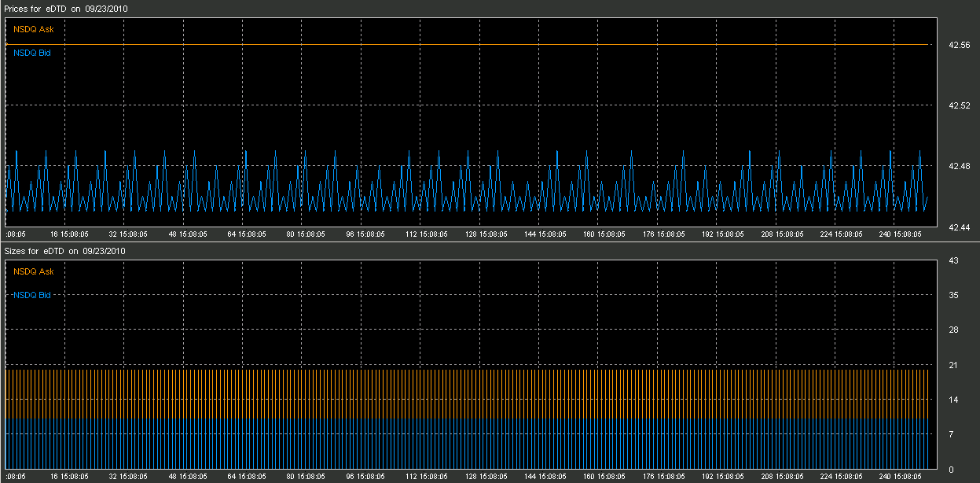Click '224 15:08:05' tick under Prices chart

[841, 234]
